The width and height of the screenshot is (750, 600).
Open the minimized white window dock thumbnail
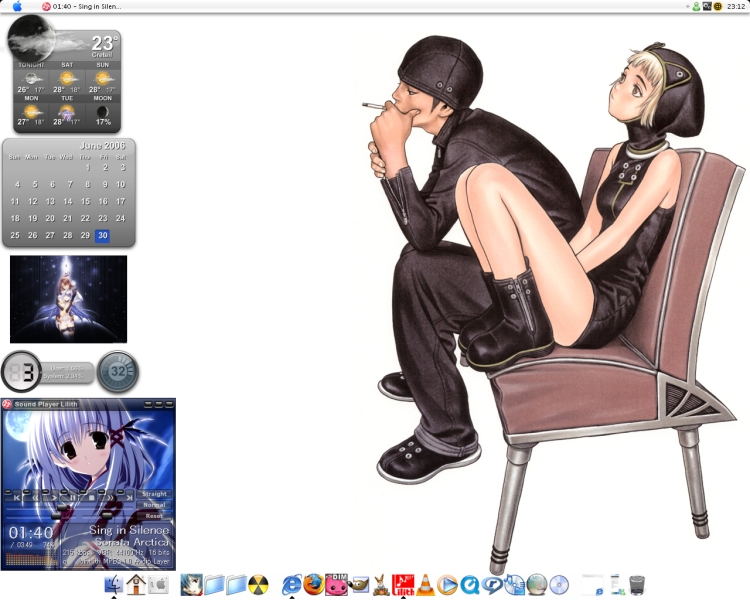593,585
